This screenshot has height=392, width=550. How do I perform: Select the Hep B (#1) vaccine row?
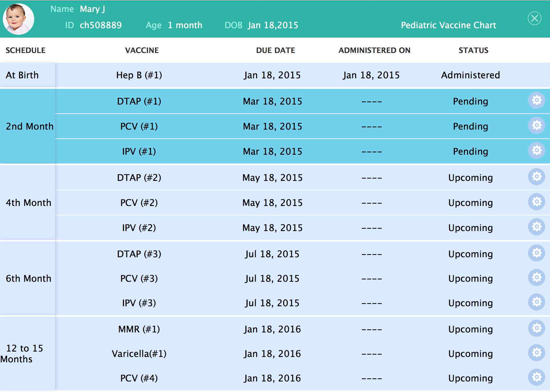pyautogui.click(x=139, y=75)
